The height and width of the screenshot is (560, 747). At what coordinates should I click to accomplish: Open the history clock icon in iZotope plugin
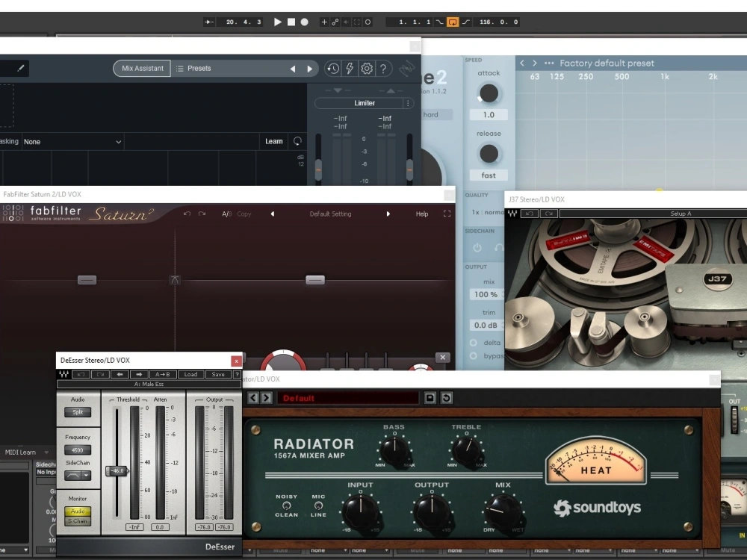(332, 69)
